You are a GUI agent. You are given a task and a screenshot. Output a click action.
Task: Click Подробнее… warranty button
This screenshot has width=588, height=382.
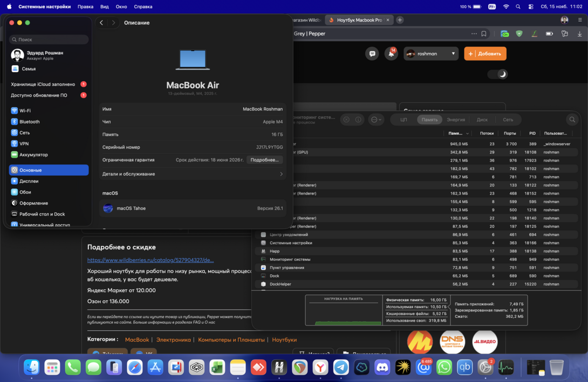[x=265, y=160]
